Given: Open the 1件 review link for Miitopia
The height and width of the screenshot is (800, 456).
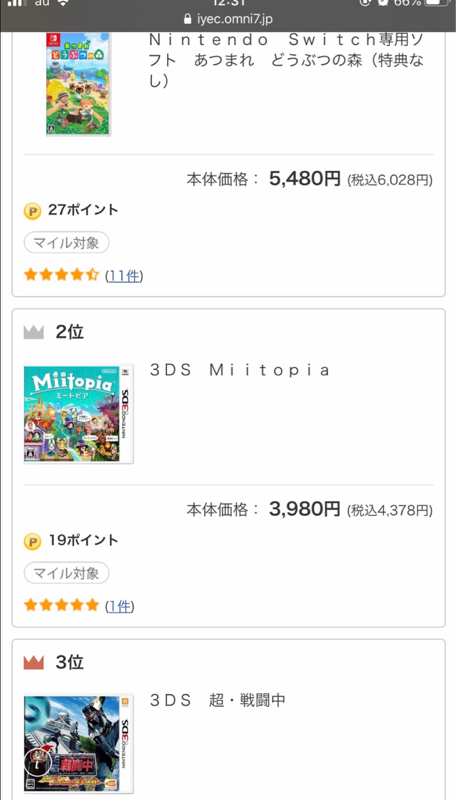Looking at the screenshot, I should [119, 606].
